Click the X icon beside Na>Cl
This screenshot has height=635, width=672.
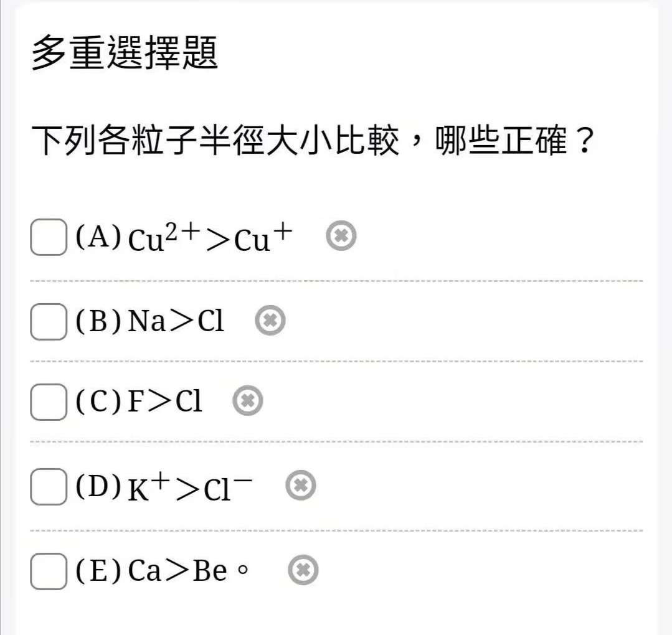coord(270,320)
